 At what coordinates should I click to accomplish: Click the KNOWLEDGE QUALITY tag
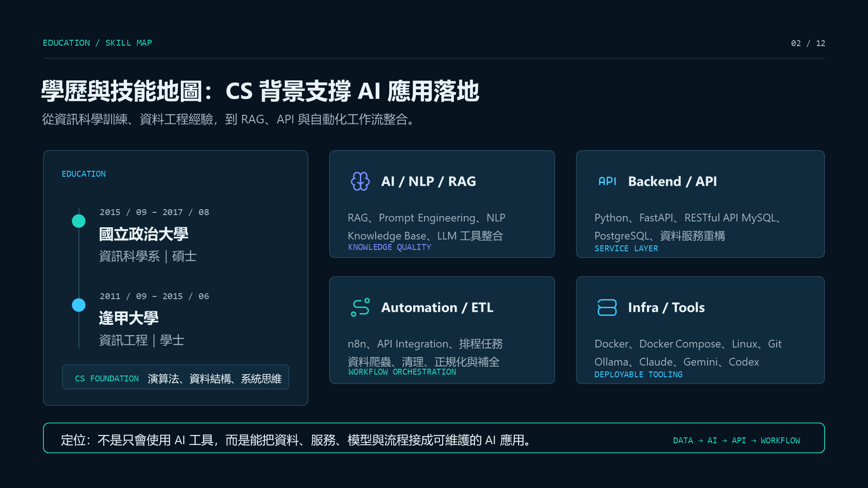[x=390, y=247]
